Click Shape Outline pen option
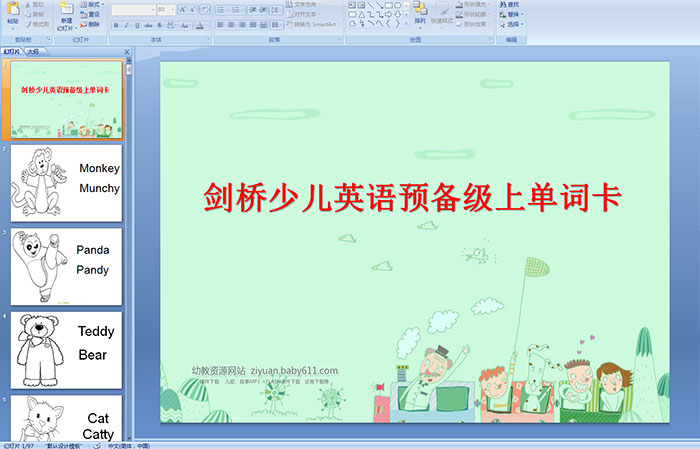 click(472, 14)
